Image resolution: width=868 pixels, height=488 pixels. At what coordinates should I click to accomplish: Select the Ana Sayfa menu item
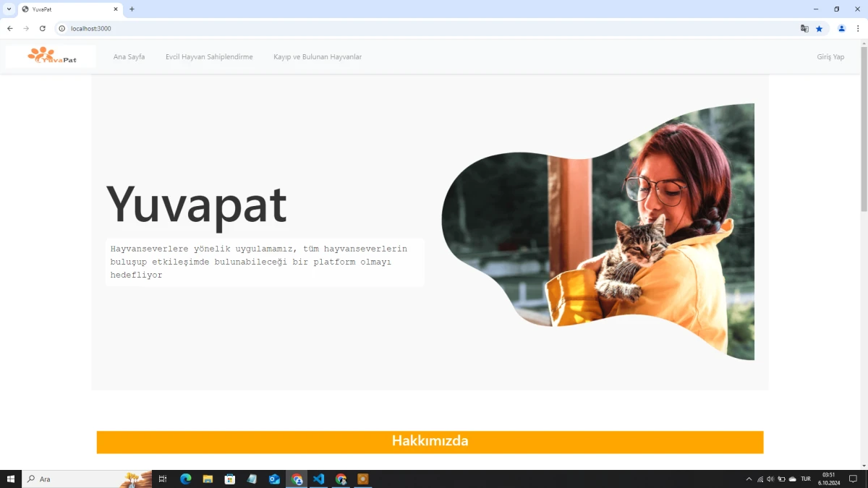point(129,56)
